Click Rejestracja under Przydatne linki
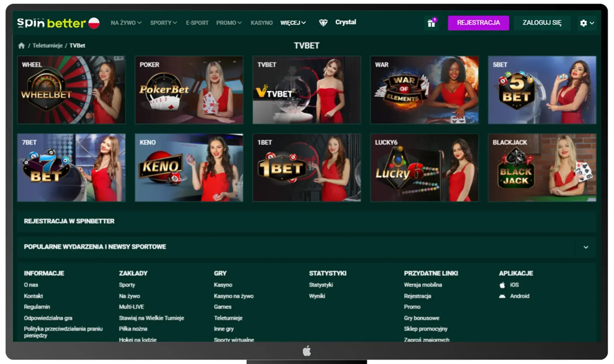Screen dimensions: 614x364 [x=417, y=296]
